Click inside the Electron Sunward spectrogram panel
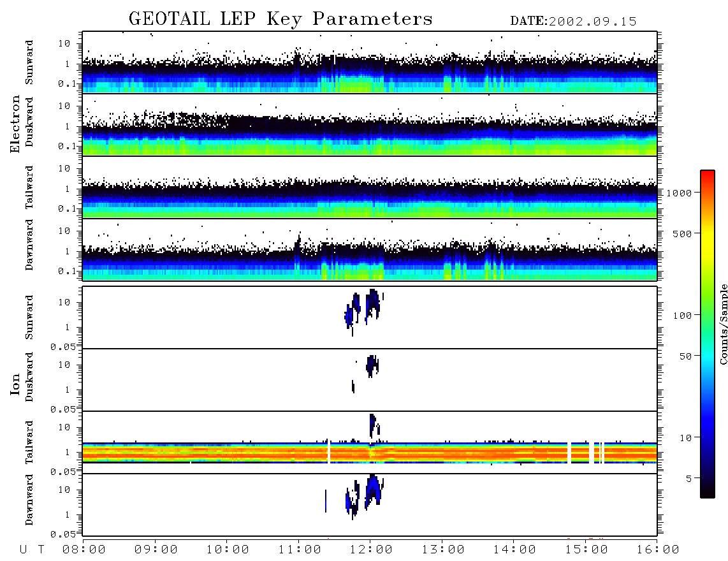 click(x=370, y=62)
